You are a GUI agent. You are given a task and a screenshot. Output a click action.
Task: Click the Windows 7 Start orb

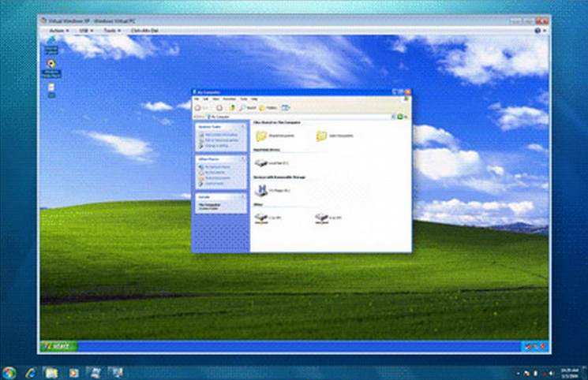(x=9, y=373)
